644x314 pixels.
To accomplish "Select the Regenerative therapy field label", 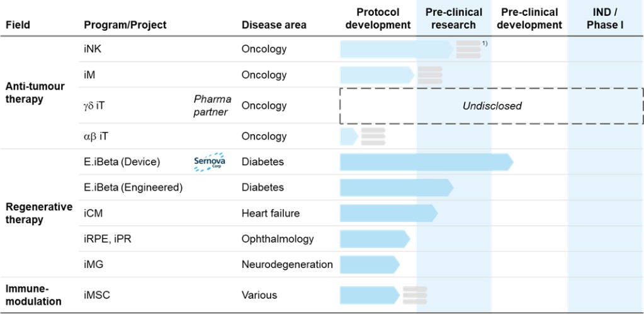I will 38,213.
